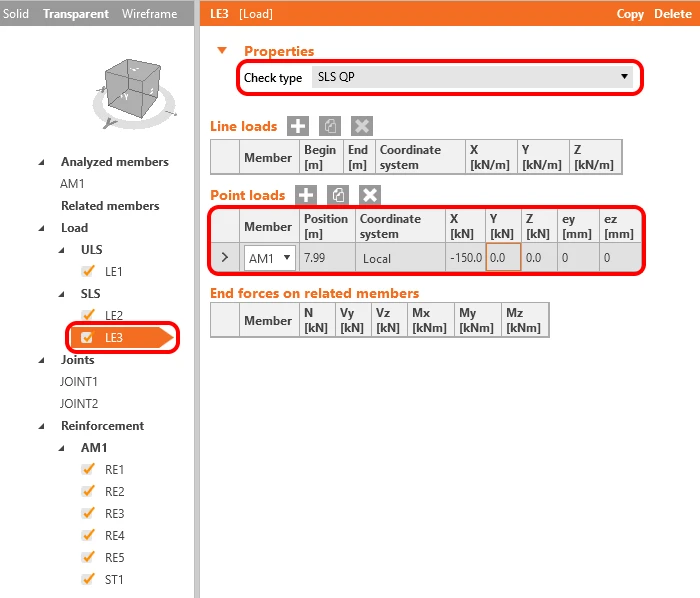Image resolution: width=700 pixels, height=598 pixels.
Task: Click the Line loads Coordinate system header
Action: click(420, 157)
